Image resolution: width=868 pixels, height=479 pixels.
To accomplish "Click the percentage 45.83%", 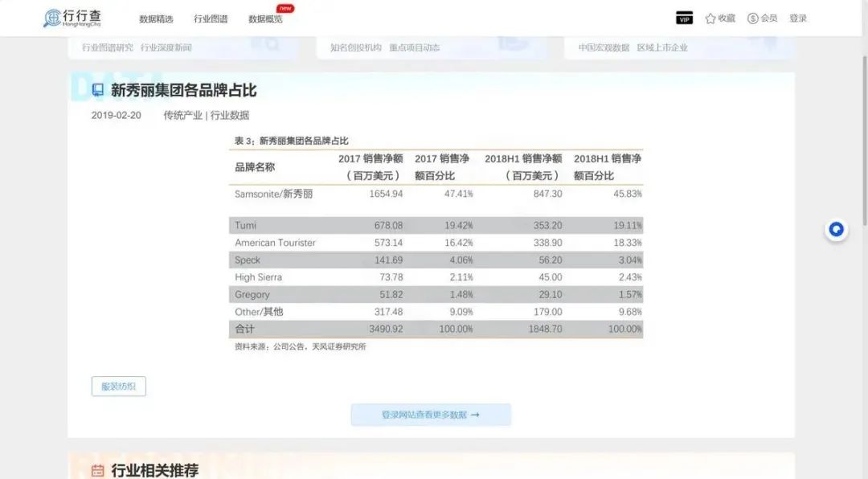I will [628, 194].
